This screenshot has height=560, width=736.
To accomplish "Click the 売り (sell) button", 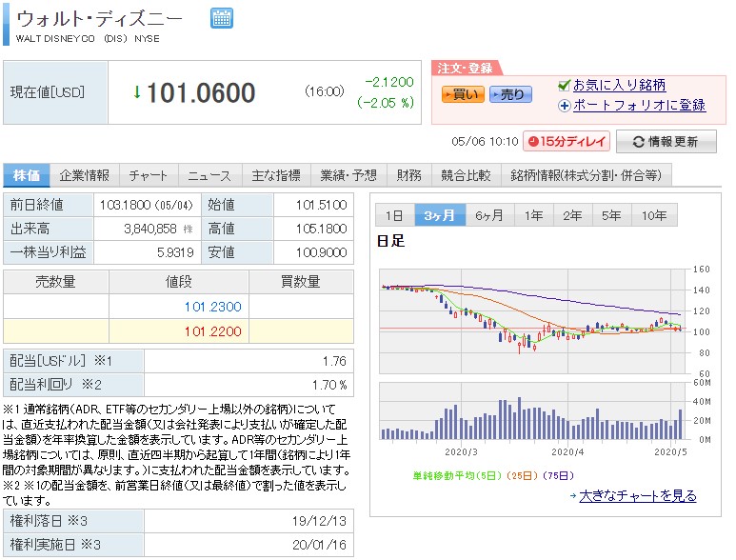I will [510, 94].
